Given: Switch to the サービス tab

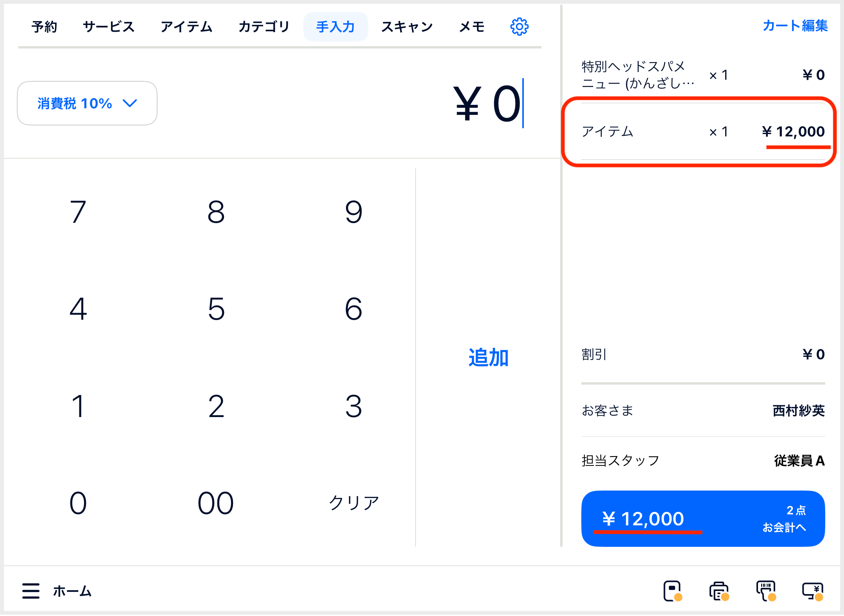Looking at the screenshot, I should 109,27.
